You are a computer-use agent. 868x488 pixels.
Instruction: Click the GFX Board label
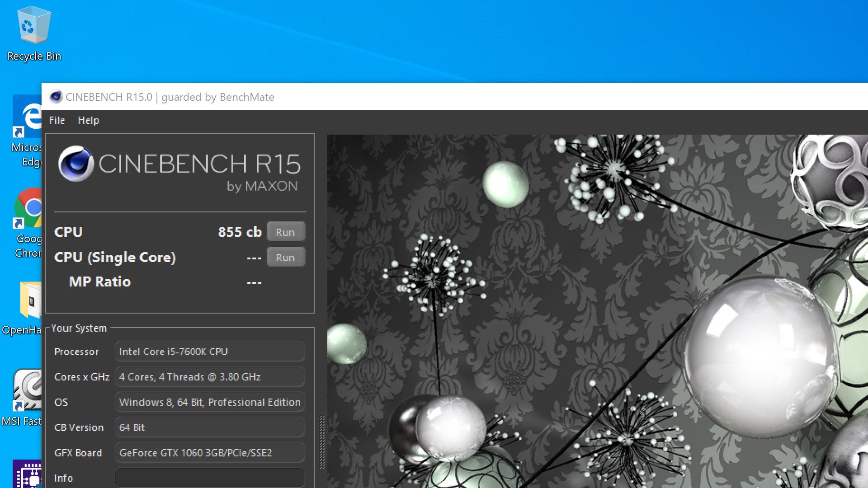coord(78,453)
